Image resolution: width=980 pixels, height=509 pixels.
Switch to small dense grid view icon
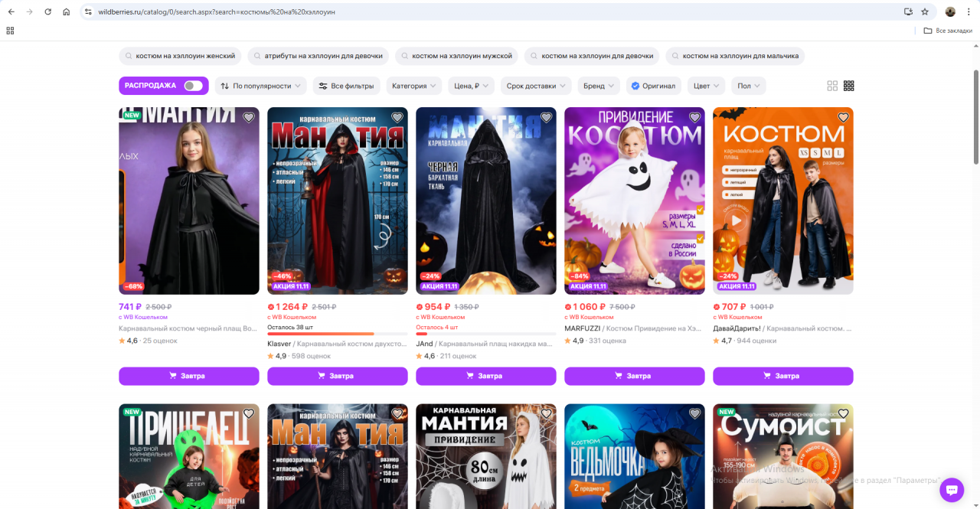point(849,86)
